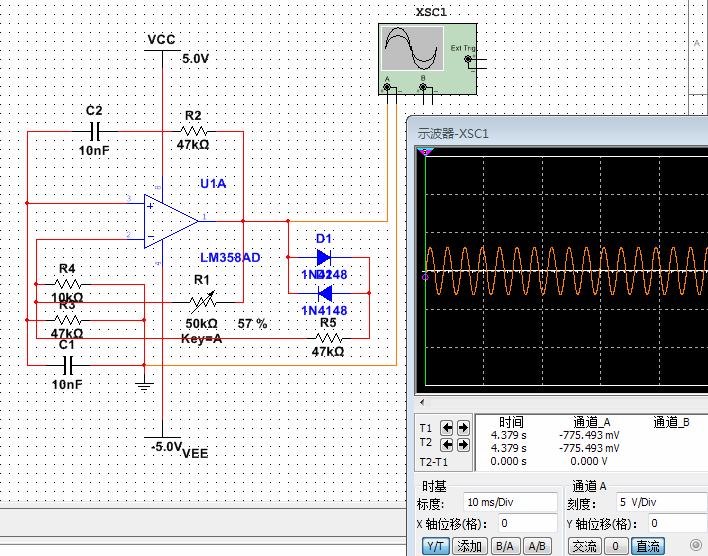Screen dimensions: 708x556
Task: Move cursor T2 right with arrow button
Action: coord(463,445)
